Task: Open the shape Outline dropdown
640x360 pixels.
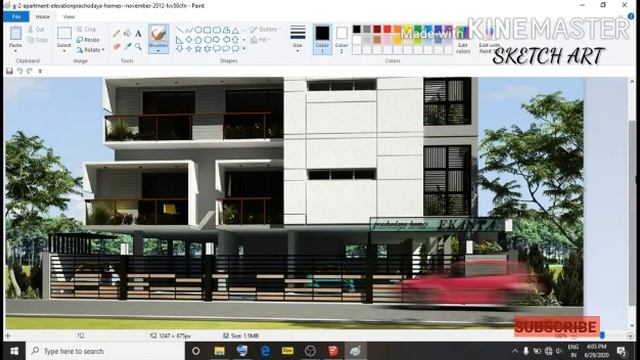Action: pyautogui.click(x=266, y=29)
